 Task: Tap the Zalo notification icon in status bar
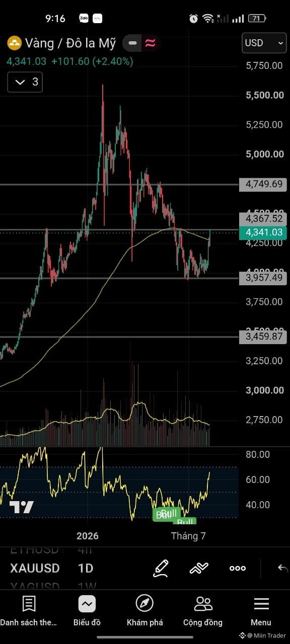(84, 19)
